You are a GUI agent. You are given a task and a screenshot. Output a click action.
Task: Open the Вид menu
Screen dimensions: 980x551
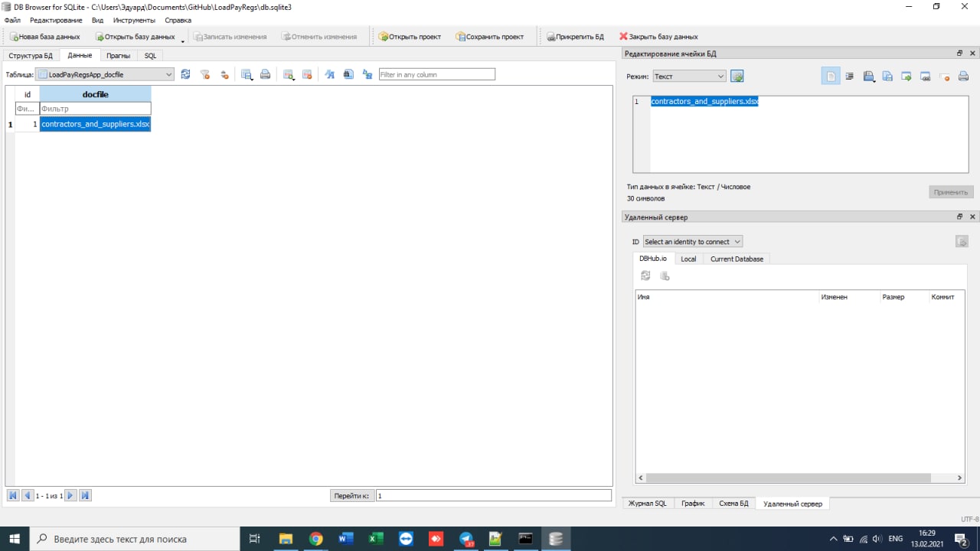[97, 20]
